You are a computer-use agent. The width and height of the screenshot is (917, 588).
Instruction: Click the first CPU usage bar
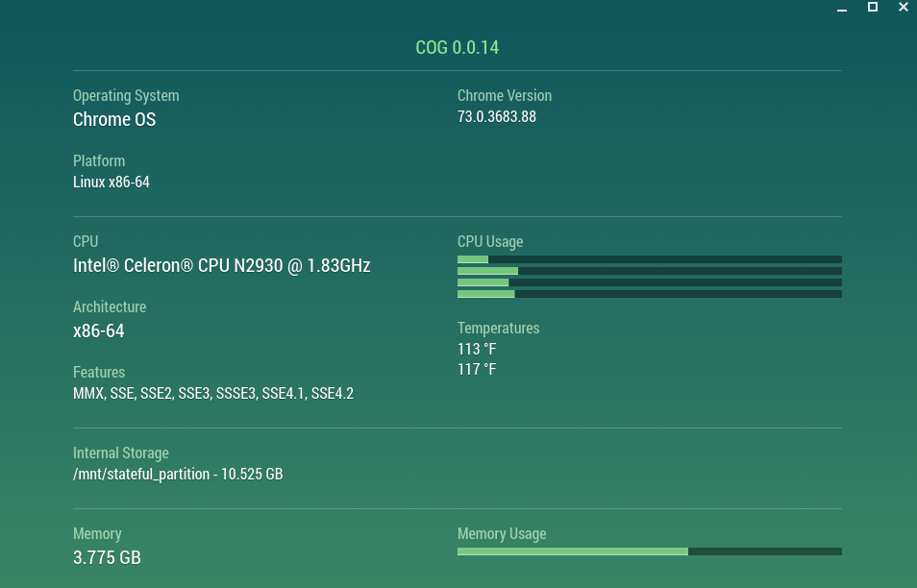(649, 259)
